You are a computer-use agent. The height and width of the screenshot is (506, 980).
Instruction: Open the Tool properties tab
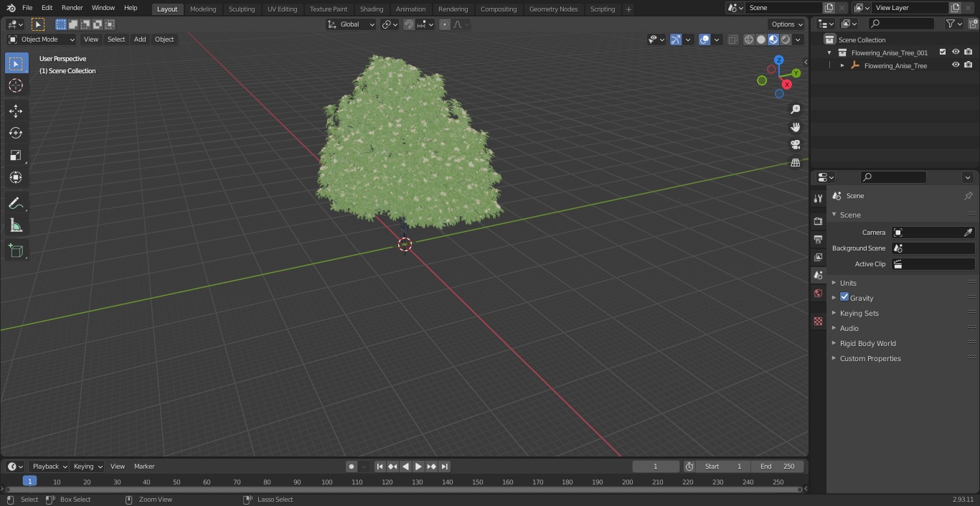[x=818, y=198]
